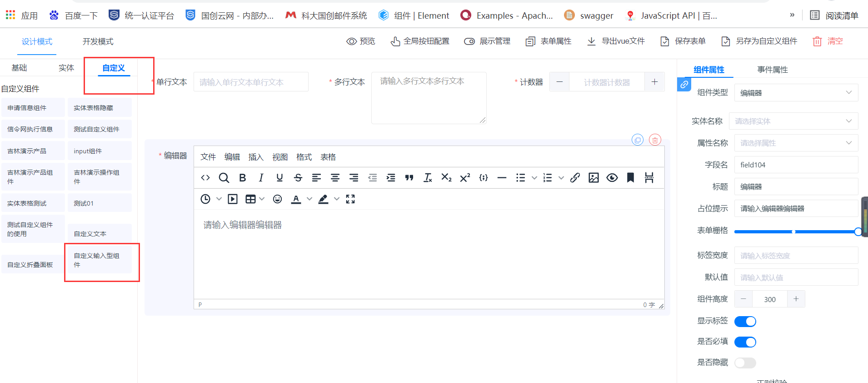Switch to the 事件属性 tab

[773, 70]
